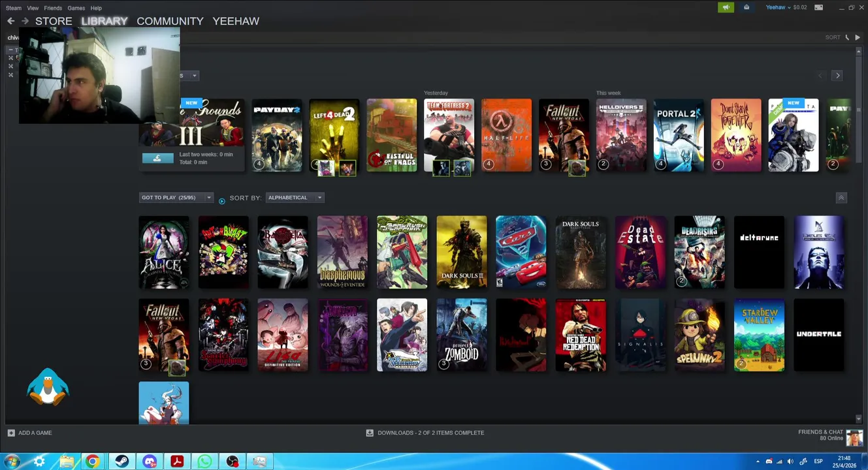
Task: Open Dead Rising game cover
Action: coord(699,252)
